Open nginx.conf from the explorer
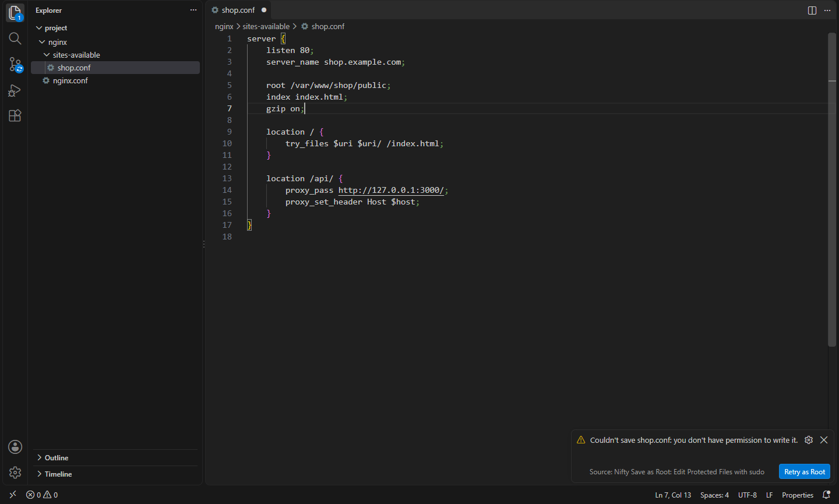The height and width of the screenshot is (504, 839). [115, 80]
